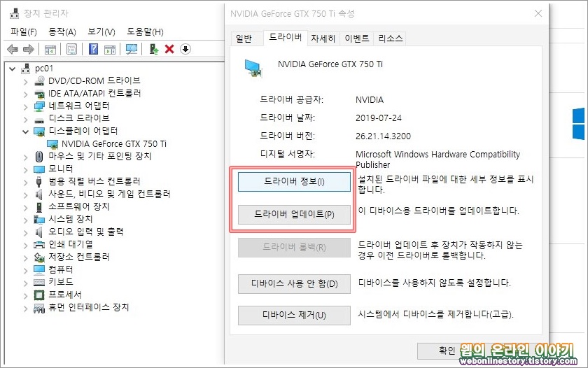Expand the 디스크 드라이브 node
This screenshot has width=588, height=368.
point(25,120)
